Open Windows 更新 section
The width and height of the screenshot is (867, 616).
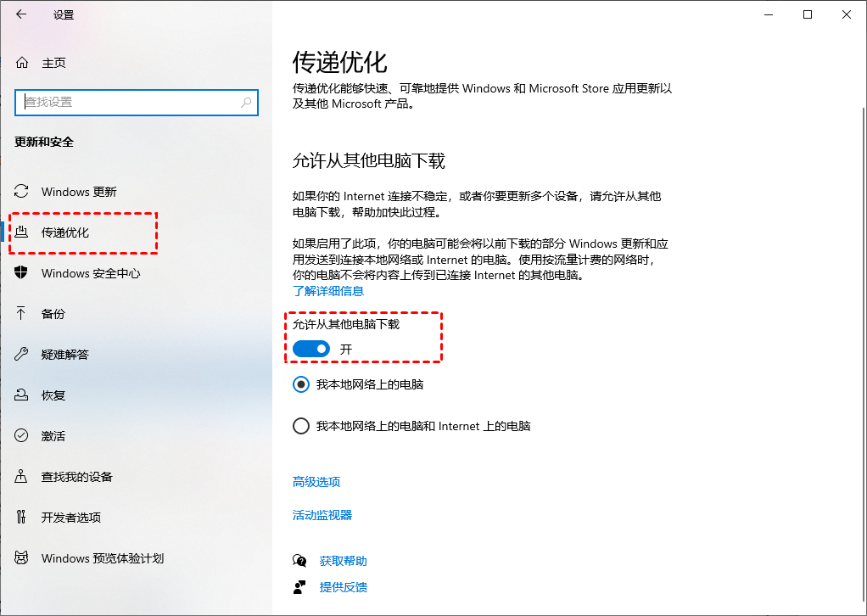(x=79, y=192)
